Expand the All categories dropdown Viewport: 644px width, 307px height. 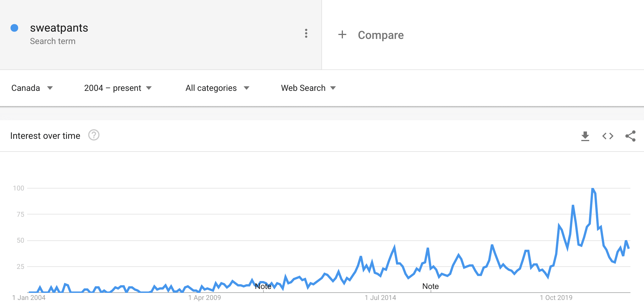click(217, 88)
